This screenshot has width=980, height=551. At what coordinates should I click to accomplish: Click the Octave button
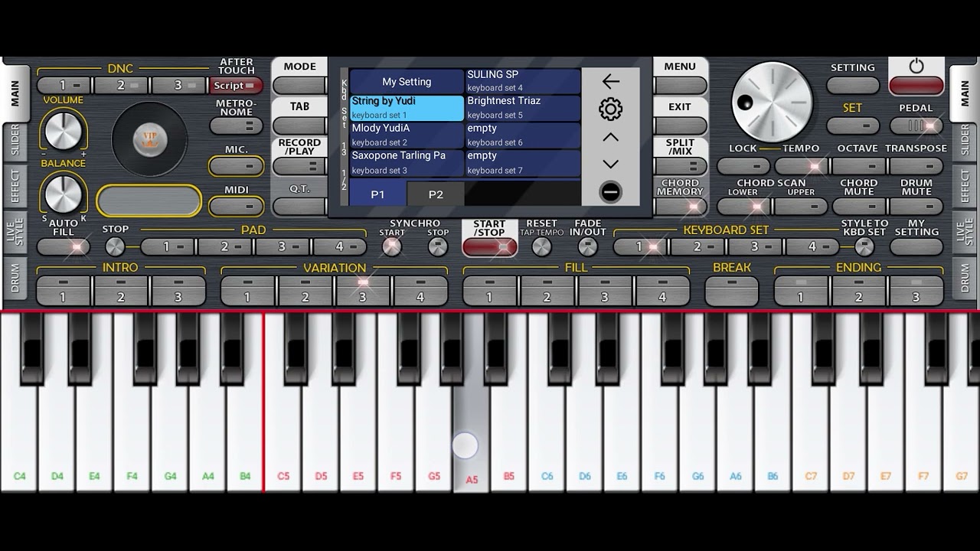tap(859, 166)
